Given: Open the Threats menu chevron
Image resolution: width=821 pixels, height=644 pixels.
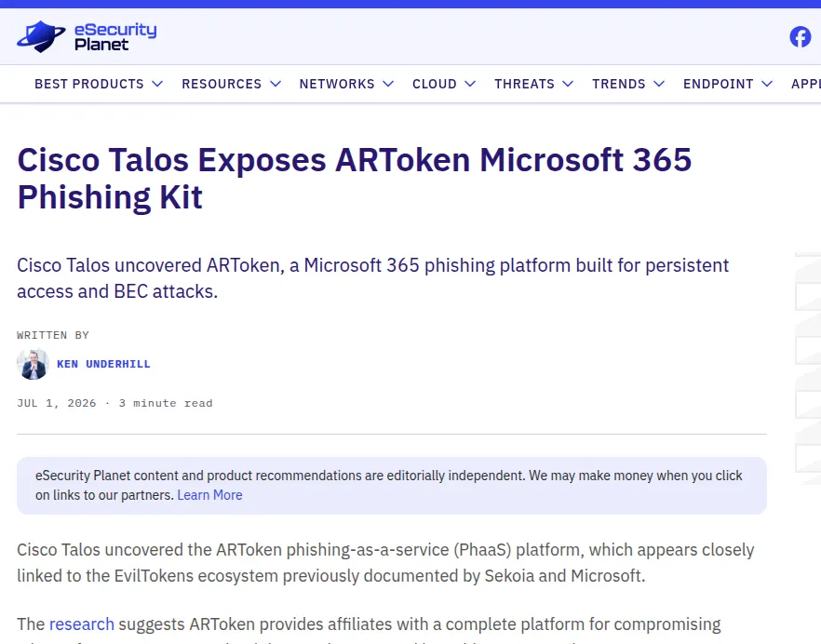Looking at the screenshot, I should [x=568, y=84].
